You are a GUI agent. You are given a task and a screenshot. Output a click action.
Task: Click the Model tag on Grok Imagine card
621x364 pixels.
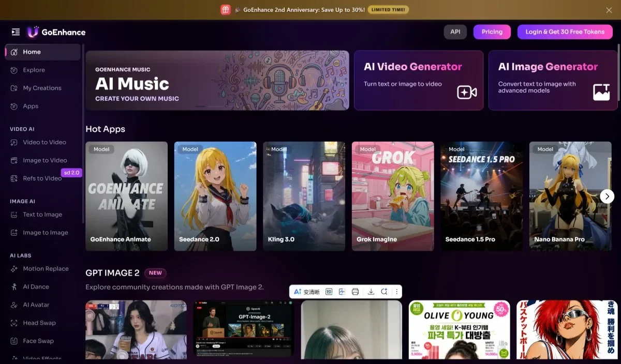[x=368, y=149]
